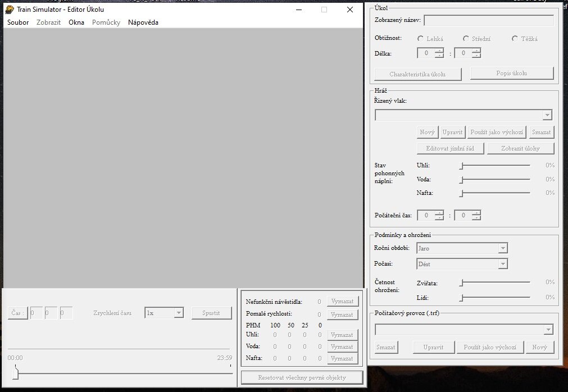Viewport: 568px width, 392px height.
Task: Click the time-of-day timeline slider handle
Action: tap(16, 374)
